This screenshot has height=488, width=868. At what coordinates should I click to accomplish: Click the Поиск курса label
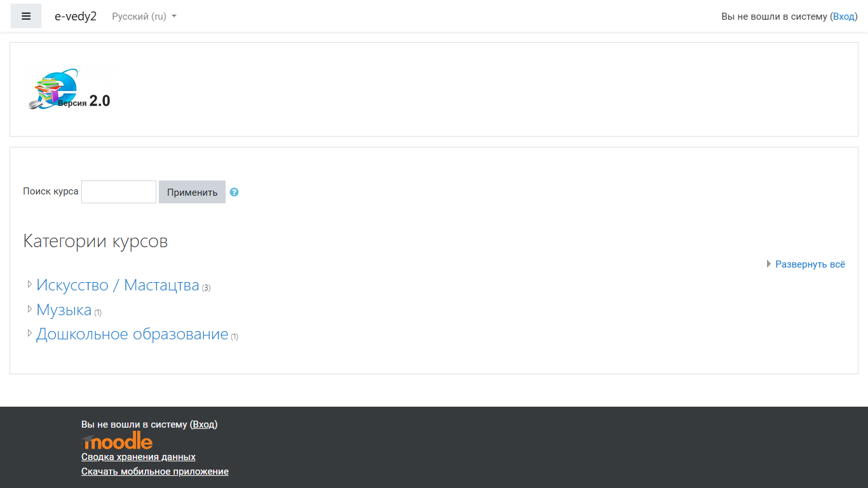[51, 191]
